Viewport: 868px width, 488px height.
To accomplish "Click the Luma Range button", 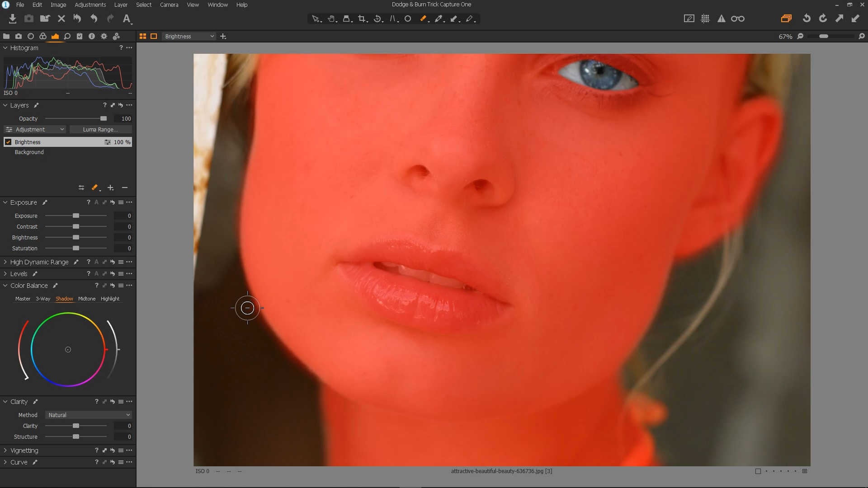I will point(100,130).
